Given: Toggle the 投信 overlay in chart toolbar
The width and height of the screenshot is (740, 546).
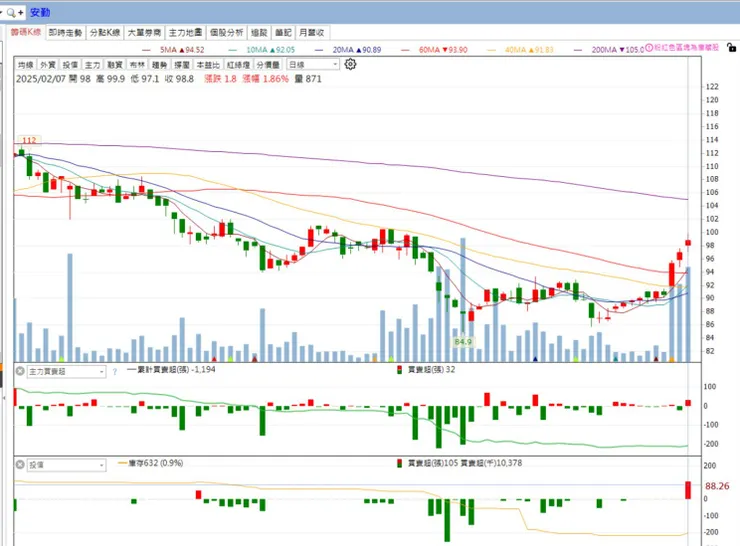Looking at the screenshot, I should tap(70, 65).
